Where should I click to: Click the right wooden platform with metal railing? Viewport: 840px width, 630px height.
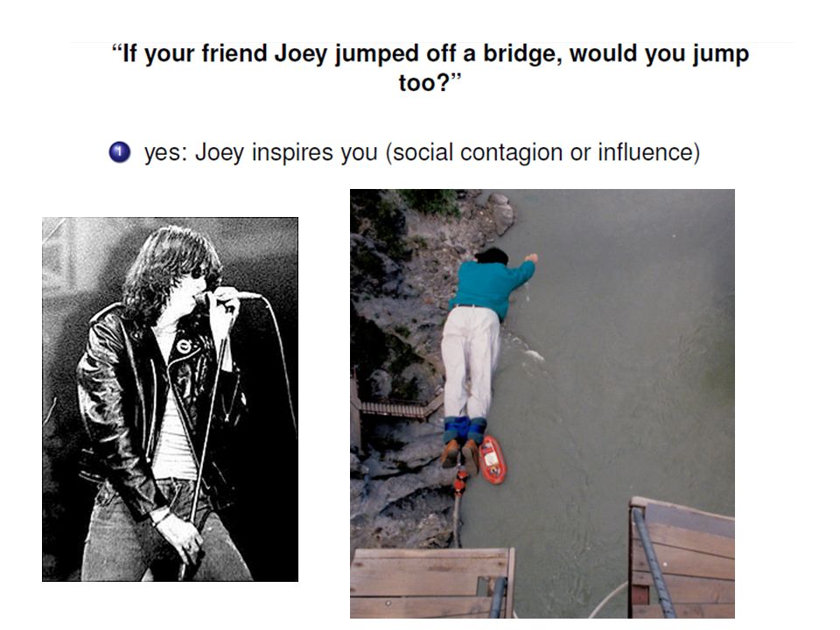click(x=682, y=558)
